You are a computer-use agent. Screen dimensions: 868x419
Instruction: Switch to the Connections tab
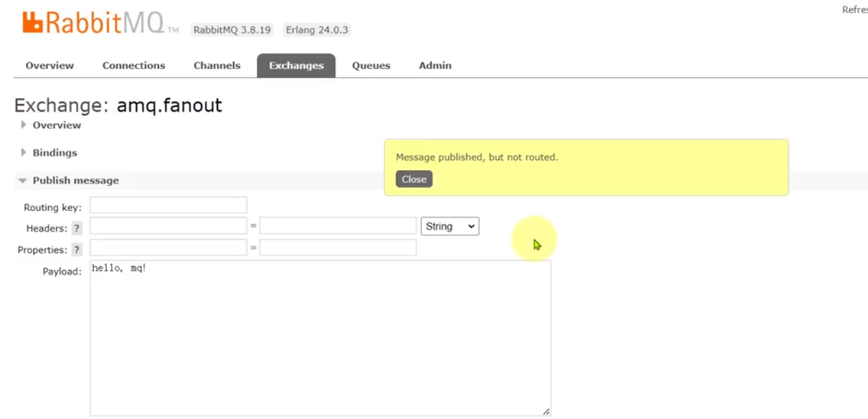[x=133, y=65]
